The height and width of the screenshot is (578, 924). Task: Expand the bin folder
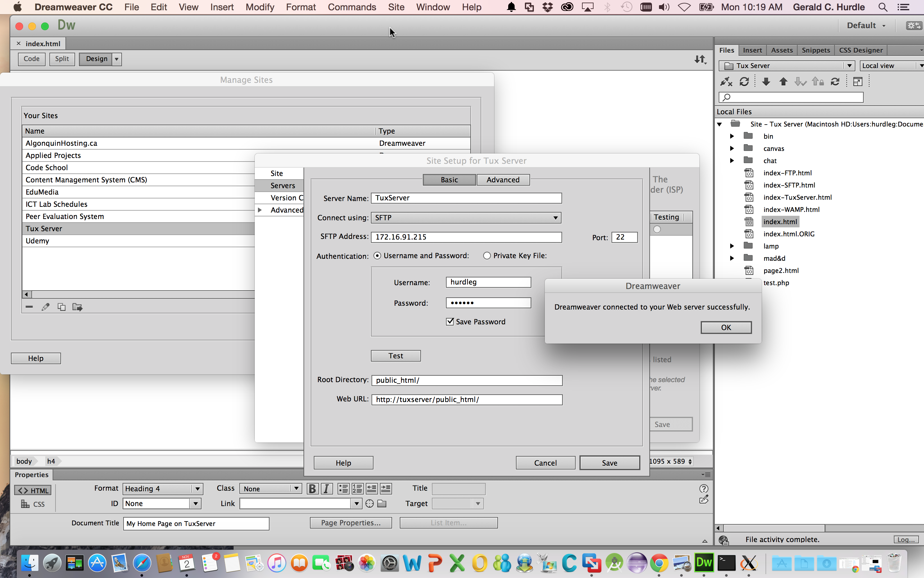tap(732, 136)
